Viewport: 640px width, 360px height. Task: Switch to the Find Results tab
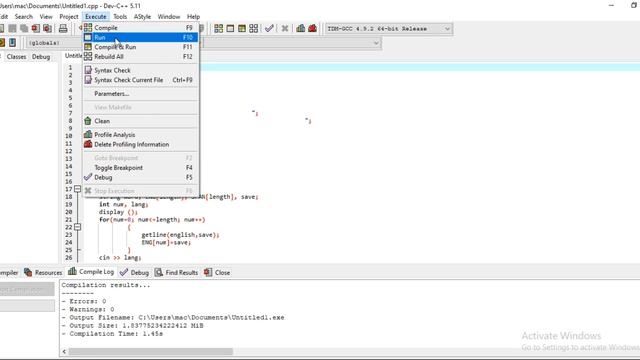pyautogui.click(x=176, y=272)
